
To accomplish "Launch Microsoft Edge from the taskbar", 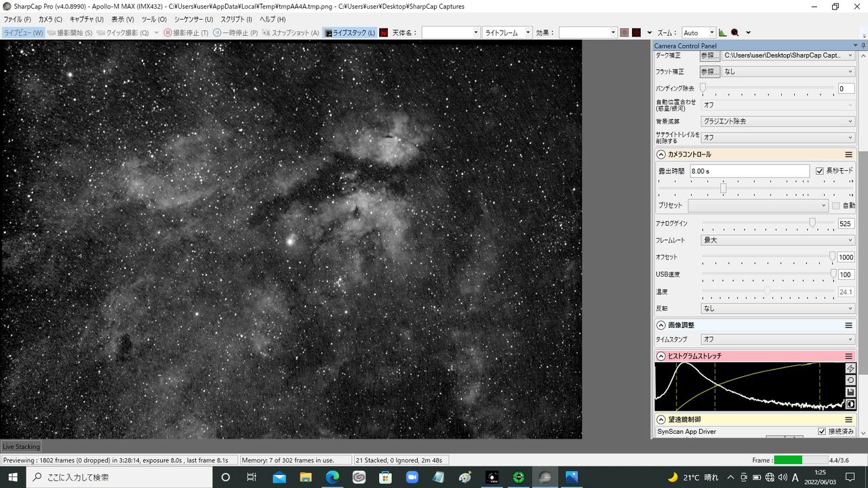I will [332, 477].
